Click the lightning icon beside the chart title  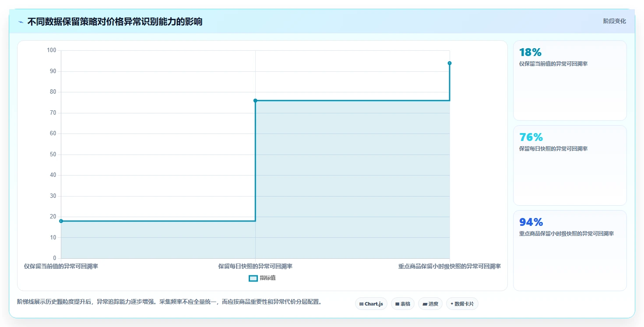pyautogui.click(x=21, y=22)
